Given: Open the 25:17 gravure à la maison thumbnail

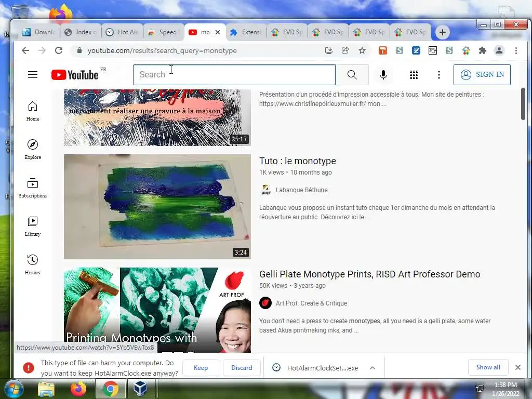Looking at the screenshot, I should pyautogui.click(x=157, y=117).
